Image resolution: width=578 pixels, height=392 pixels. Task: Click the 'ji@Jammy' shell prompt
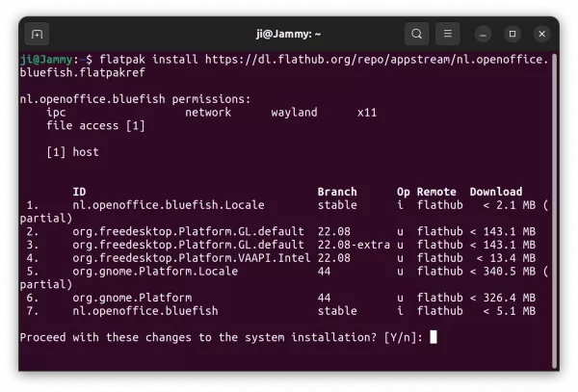46,60
